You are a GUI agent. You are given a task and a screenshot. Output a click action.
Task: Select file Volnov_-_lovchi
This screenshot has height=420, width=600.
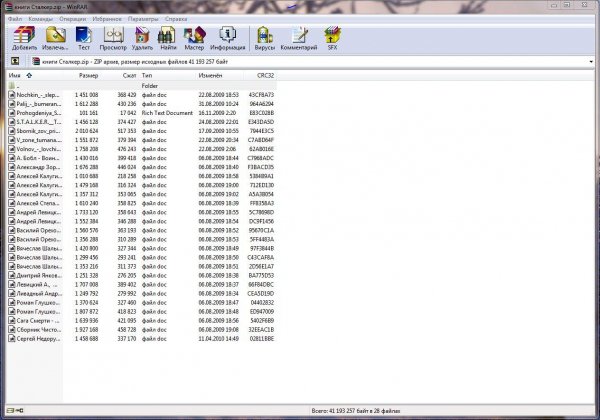pos(38,149)
